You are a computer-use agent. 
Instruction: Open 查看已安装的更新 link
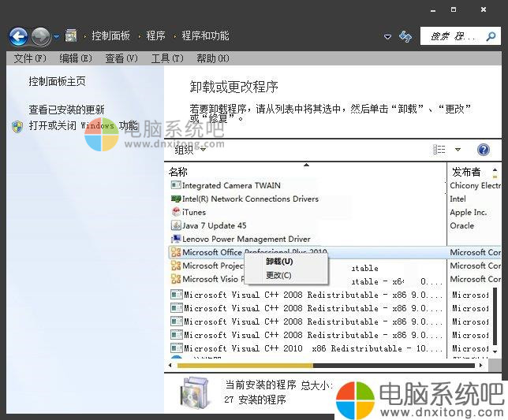click(x=66, y=110)
